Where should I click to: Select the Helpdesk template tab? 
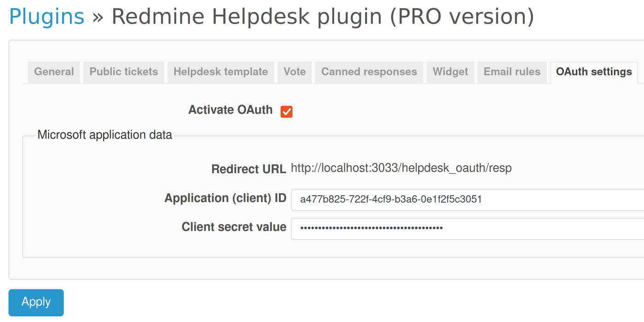pos(220,72)
